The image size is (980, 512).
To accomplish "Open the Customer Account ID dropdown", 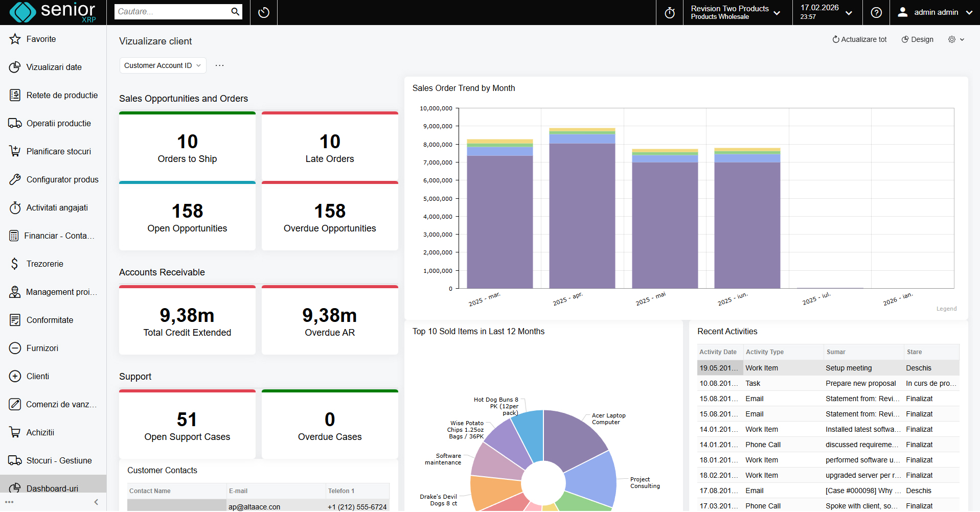I will [x=162, y=65].
